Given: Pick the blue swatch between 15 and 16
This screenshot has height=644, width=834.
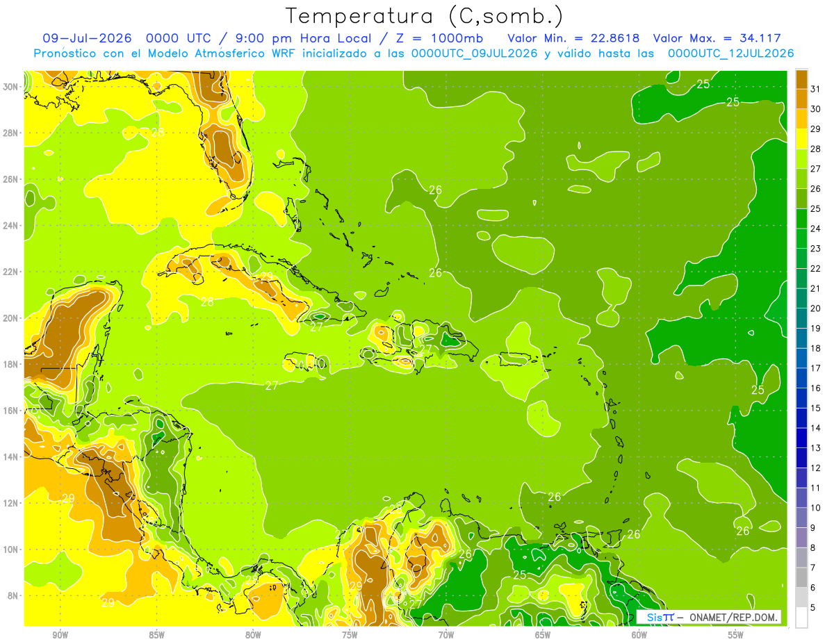Looking at the screenshot, I should point(801,398).
